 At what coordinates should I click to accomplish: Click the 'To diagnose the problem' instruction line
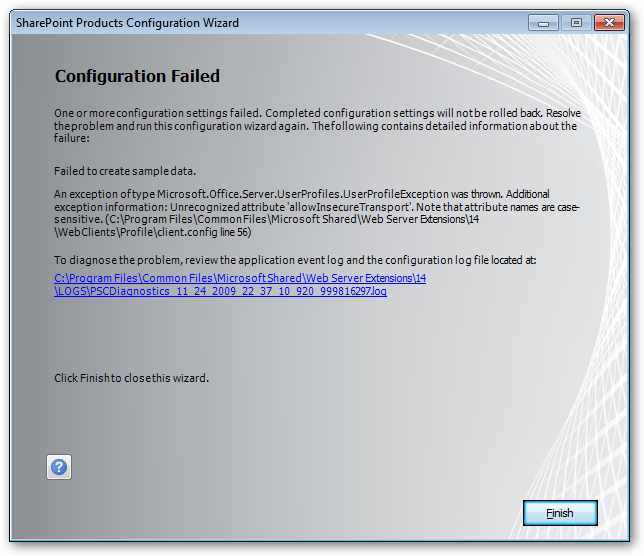pyautogui.click(x=295, y=260)
